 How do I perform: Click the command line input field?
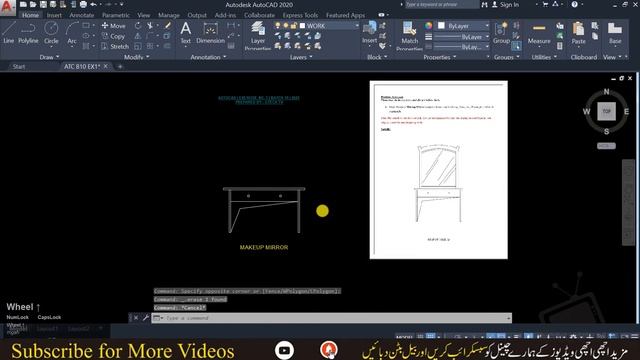331,318
